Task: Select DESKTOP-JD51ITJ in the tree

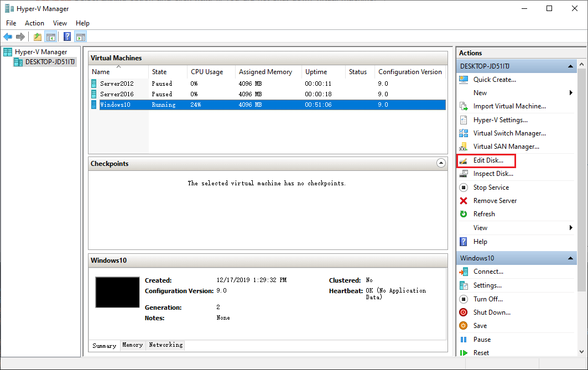Action: [x=50, y=62]
